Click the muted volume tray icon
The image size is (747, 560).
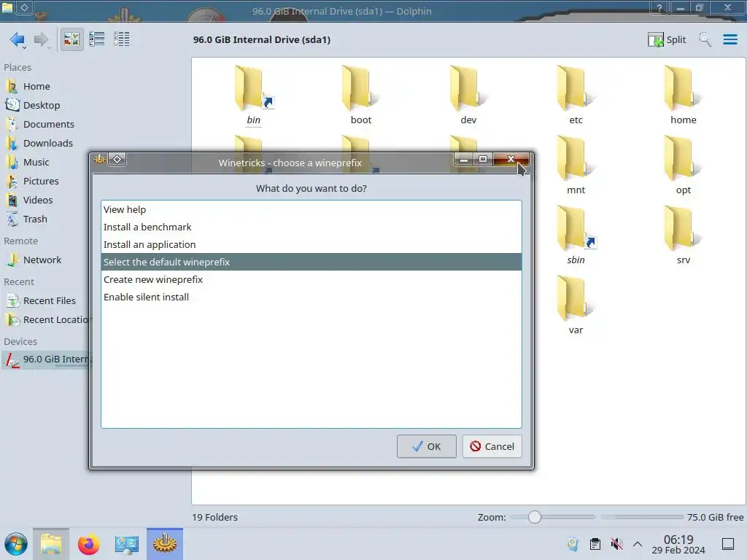616,544
